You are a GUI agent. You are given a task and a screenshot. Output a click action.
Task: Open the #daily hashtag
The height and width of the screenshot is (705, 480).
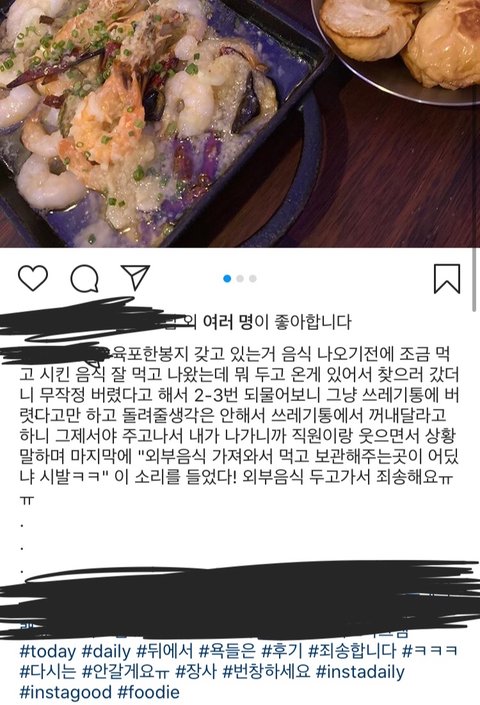(x=107, y=651)
